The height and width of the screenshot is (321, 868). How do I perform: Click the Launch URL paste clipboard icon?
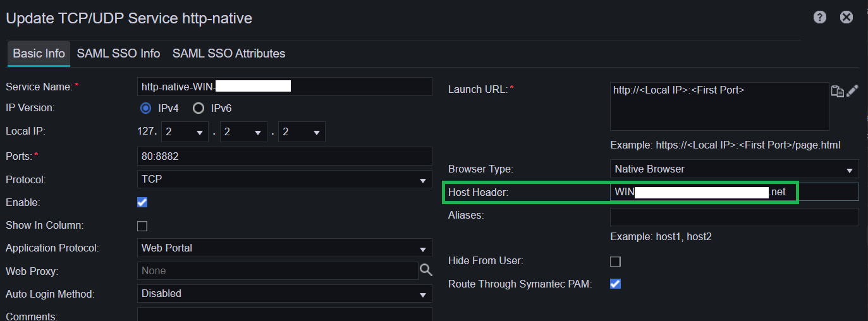tap(837, 91)
